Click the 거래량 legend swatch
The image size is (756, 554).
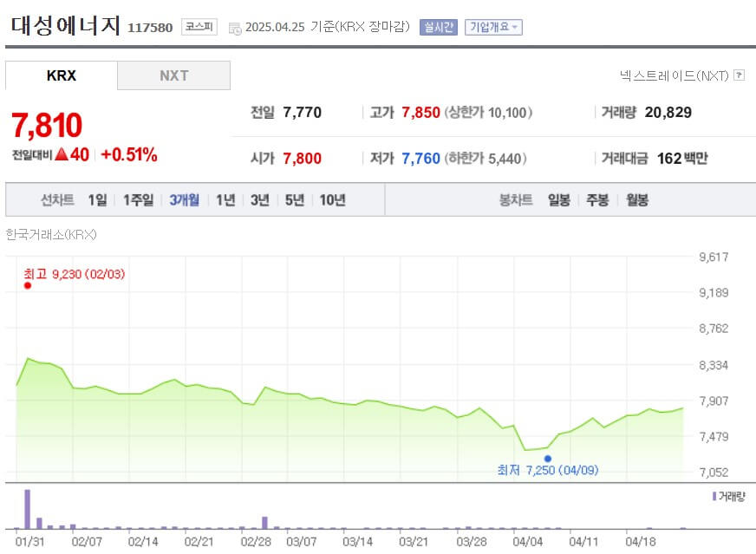(714, 496)
